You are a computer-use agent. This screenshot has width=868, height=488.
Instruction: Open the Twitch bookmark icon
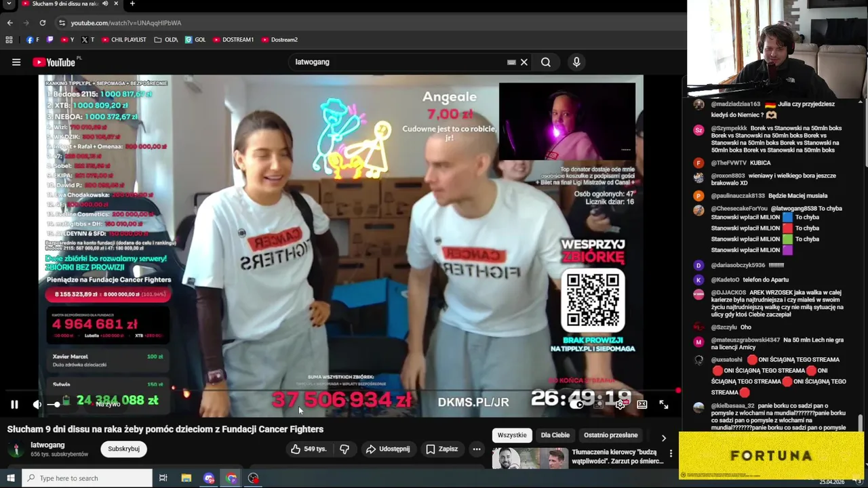(x=50, y=40)
